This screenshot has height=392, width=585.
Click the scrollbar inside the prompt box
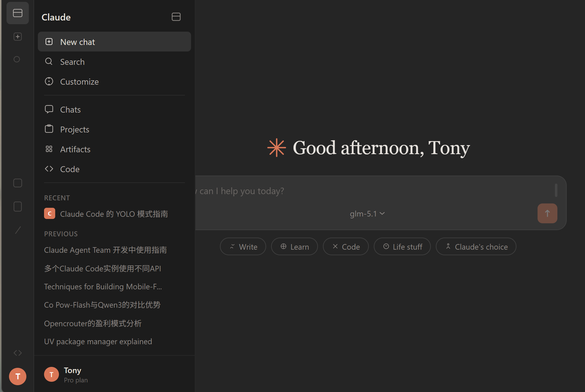(x=556, y=190)
